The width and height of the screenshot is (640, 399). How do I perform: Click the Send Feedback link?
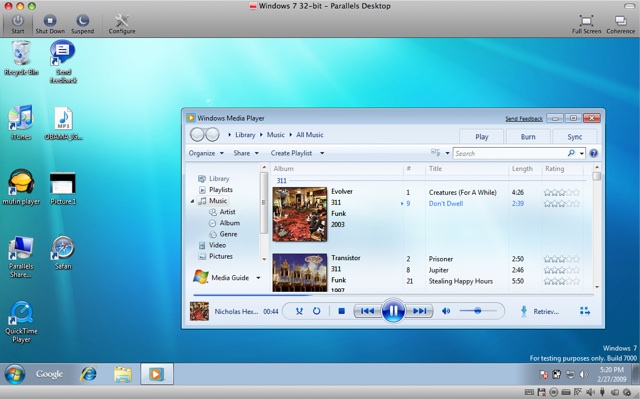click(524, 119)
